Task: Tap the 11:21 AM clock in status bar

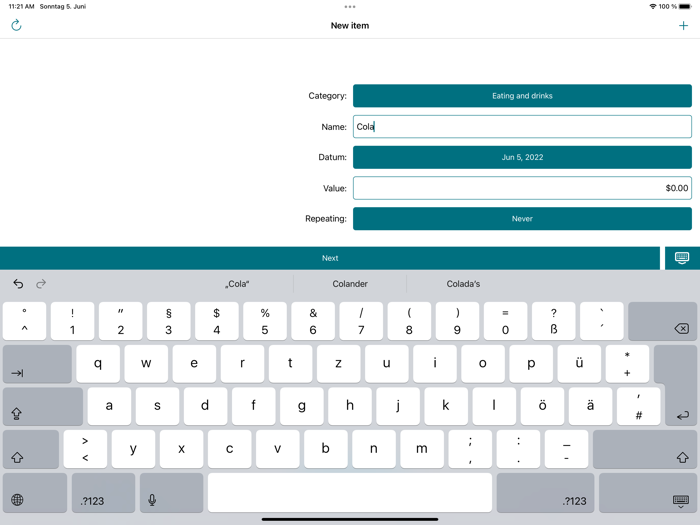Action: [x=21, y=7]
